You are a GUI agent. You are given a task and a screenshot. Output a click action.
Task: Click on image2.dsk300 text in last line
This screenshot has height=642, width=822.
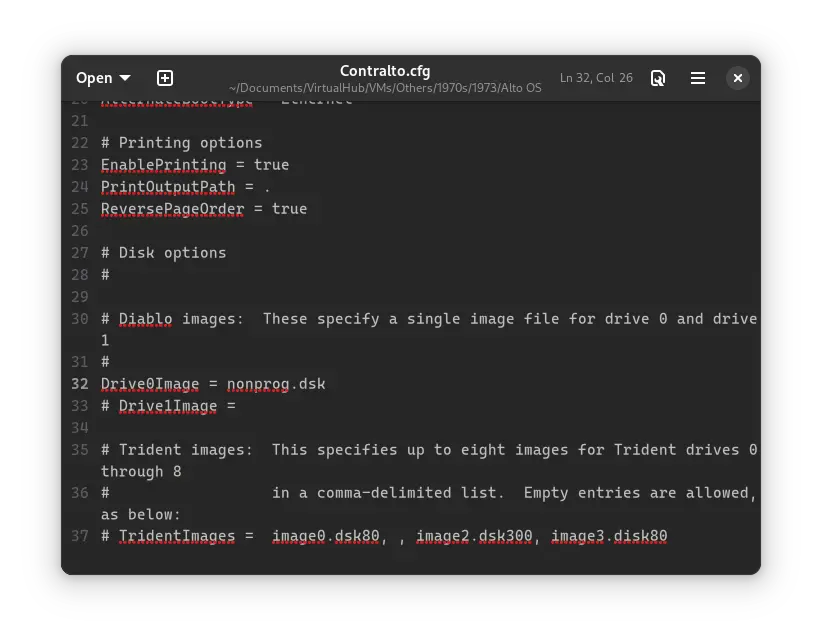[x=474, y=537]
